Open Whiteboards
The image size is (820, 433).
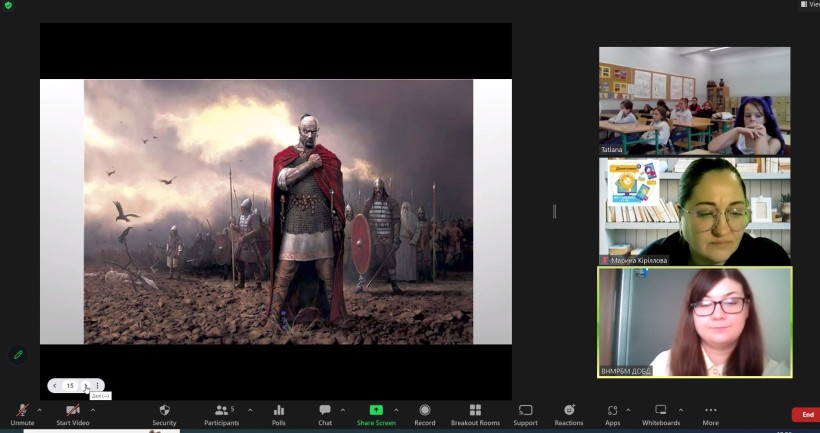coord(661,414)
